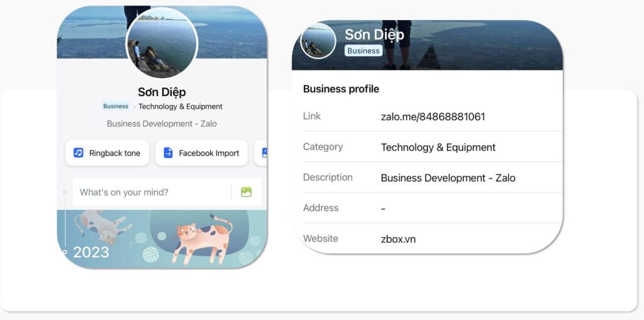Screen dimensions: 644x320
Task: Select the Business Development - Zalo description row
Action: 433,177
